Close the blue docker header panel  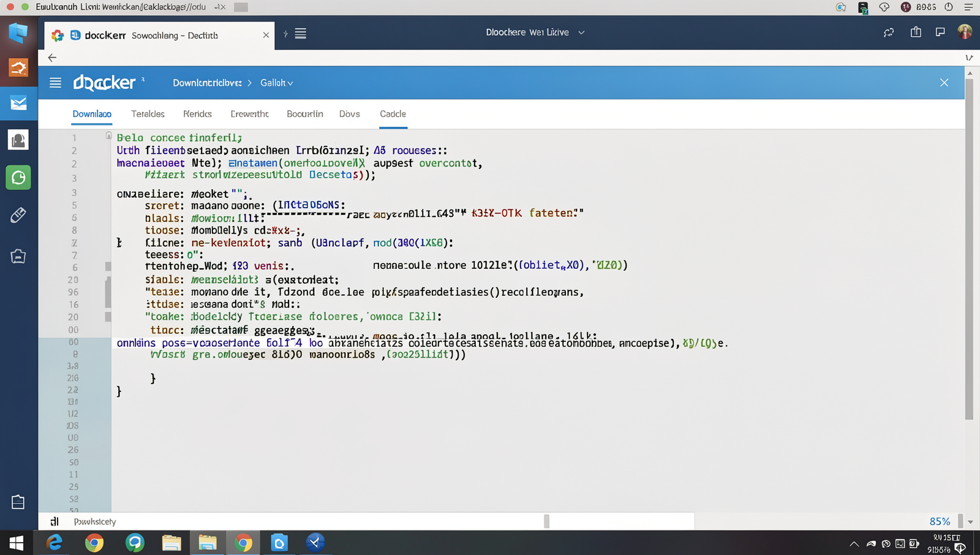click(944, 83)
